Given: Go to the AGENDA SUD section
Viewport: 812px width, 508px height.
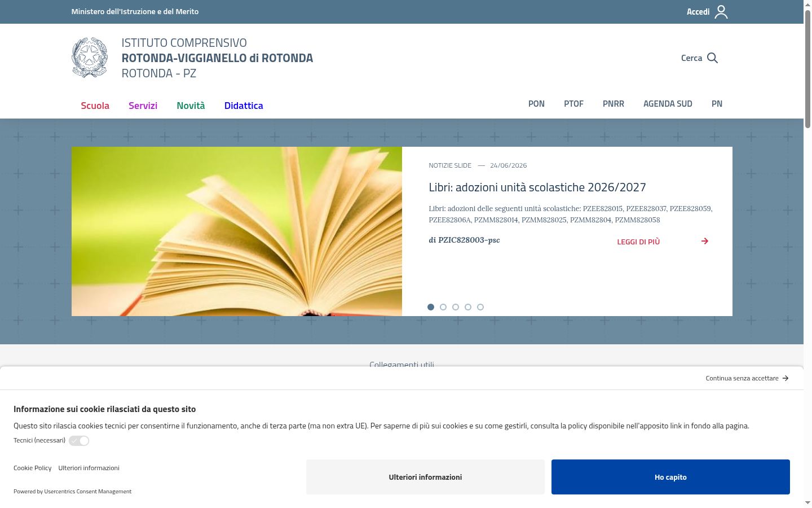Looking at the screenshot, I should coord(668,104).
